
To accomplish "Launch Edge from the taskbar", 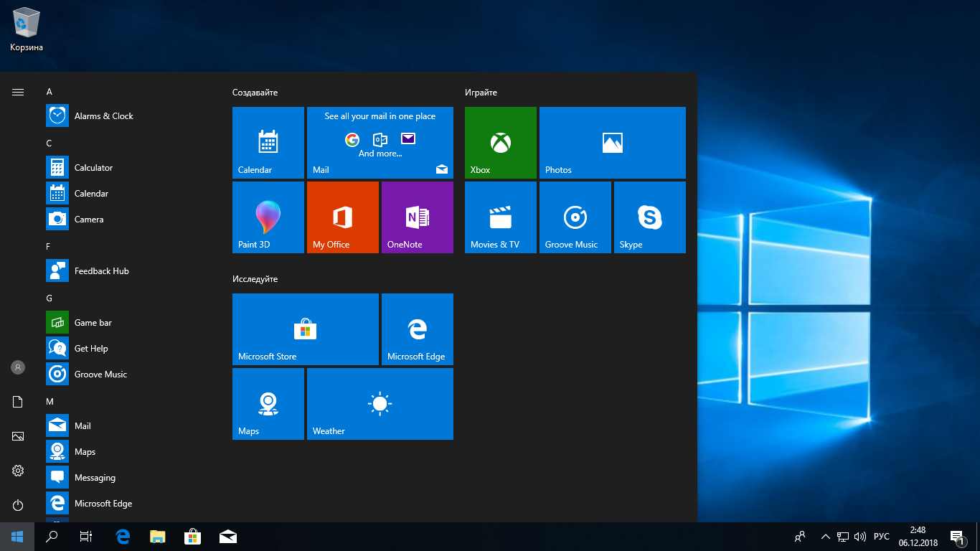I will [x=123, y=537].
